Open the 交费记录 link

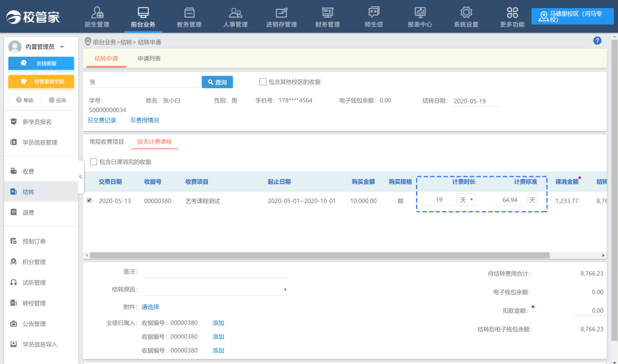point(102,120)
